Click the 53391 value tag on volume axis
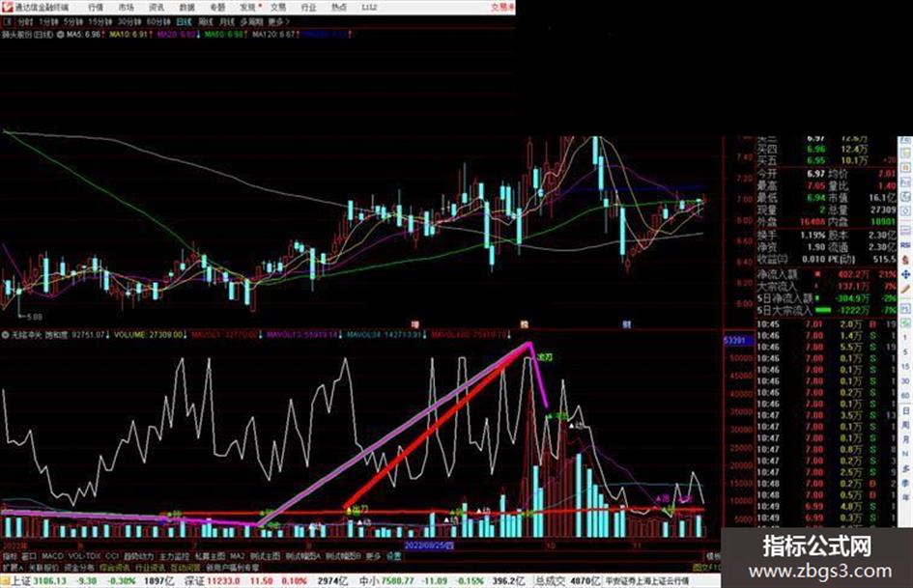The image size is (913, 588). [x=738, y=340]
